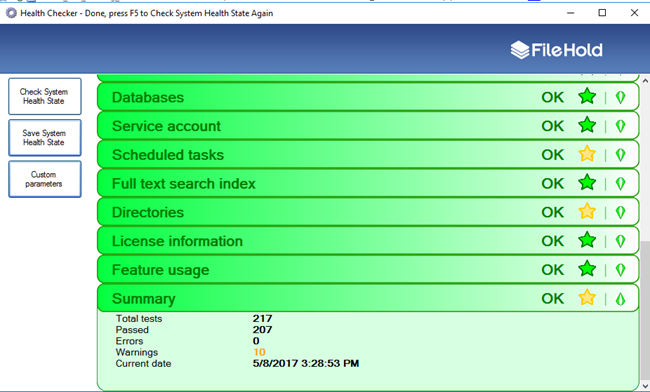Select the Summary section header

(368, 298)
